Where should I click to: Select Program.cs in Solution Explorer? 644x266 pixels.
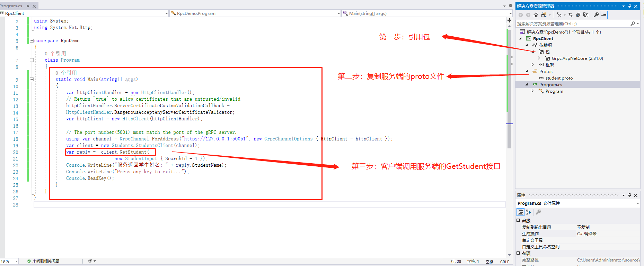[550, 85]
